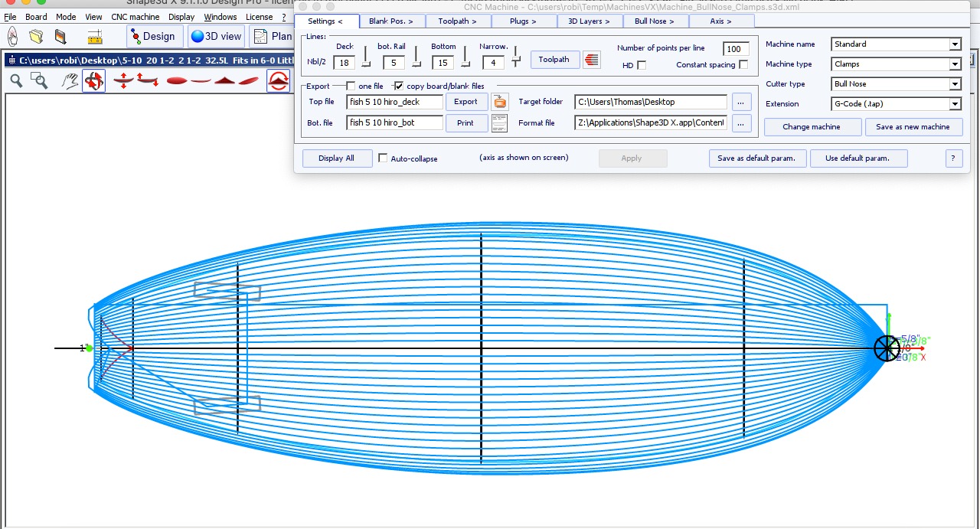
Task: Browse for Format file with ... button
Action: tap(742, 122)
